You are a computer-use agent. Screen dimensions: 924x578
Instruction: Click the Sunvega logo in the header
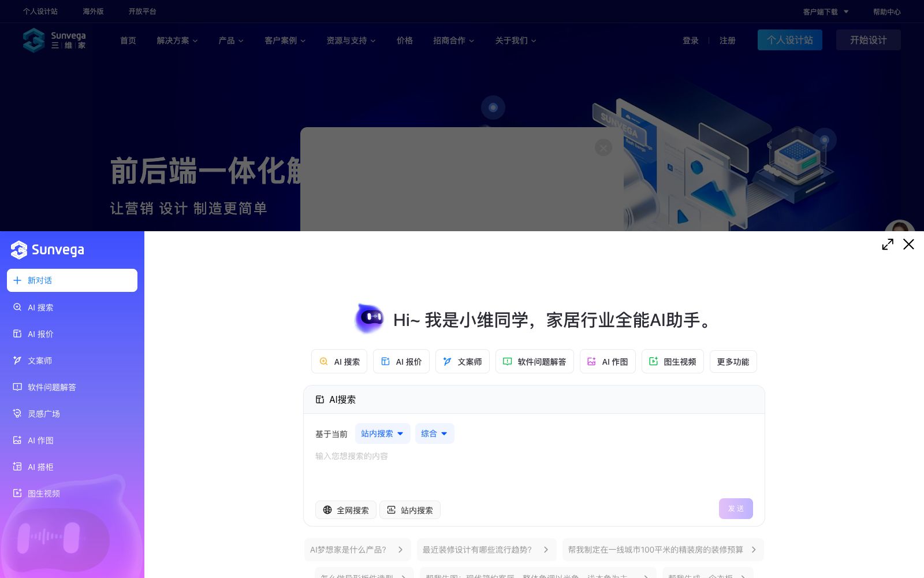pos(54,40)
